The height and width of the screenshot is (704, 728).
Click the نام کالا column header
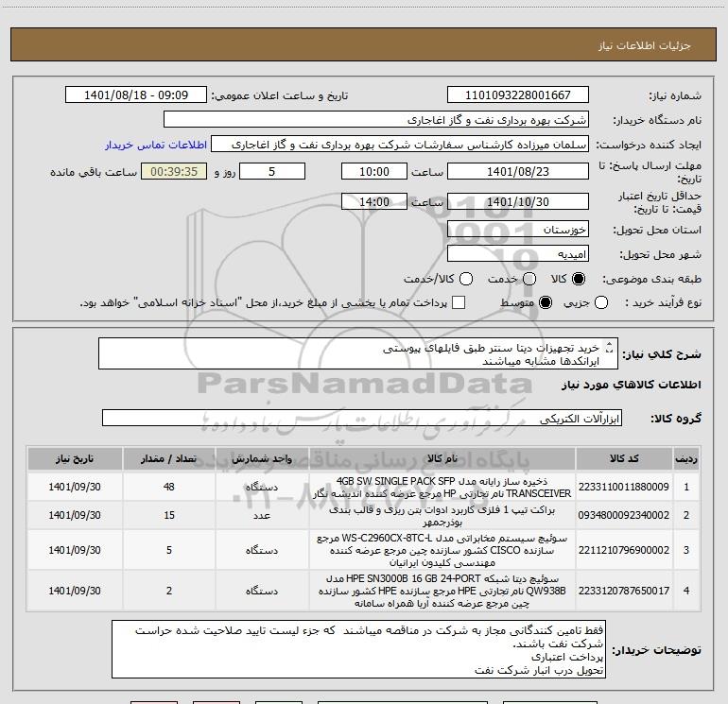coord(442,458)
